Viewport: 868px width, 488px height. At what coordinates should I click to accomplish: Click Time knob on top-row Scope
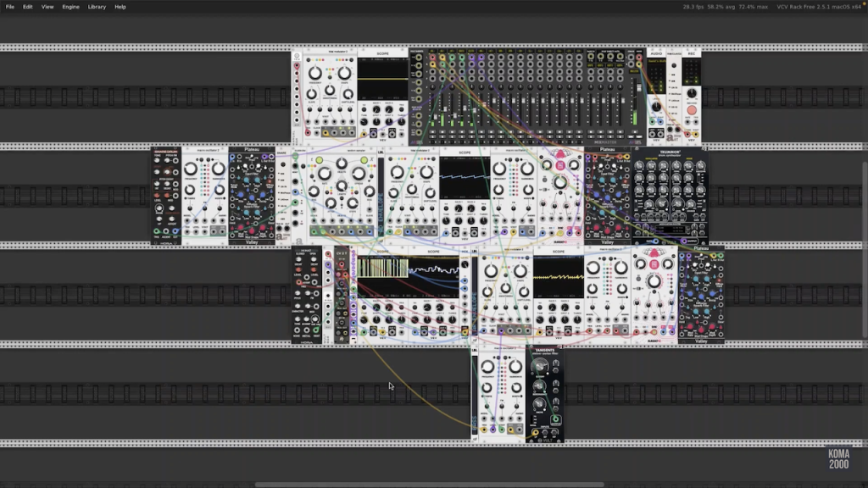pyautogui.click(x=364, y=122)
